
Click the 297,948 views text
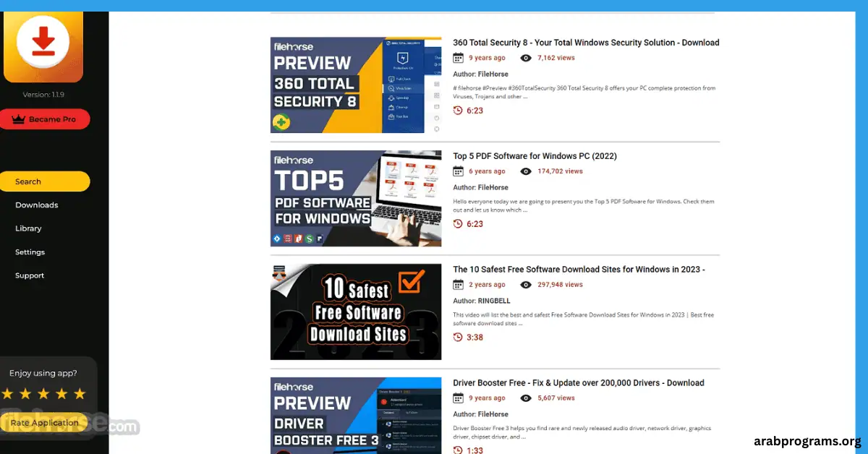[x=560, y=285]
